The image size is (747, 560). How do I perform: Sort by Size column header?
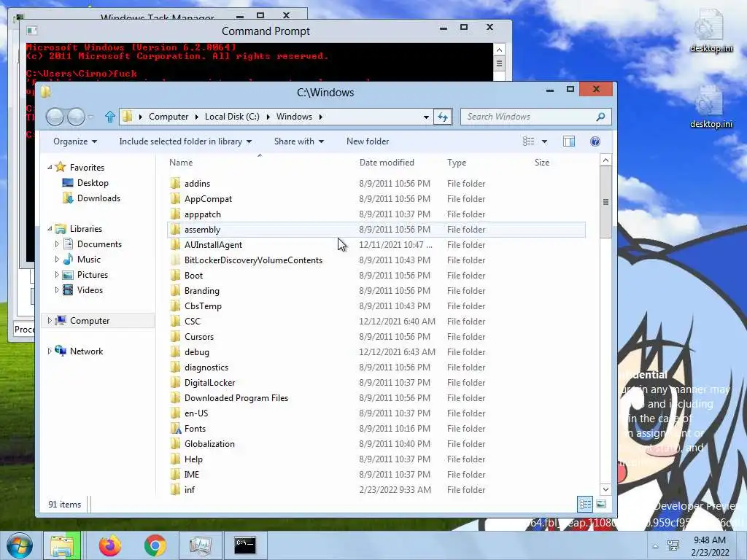pos(542,163)
